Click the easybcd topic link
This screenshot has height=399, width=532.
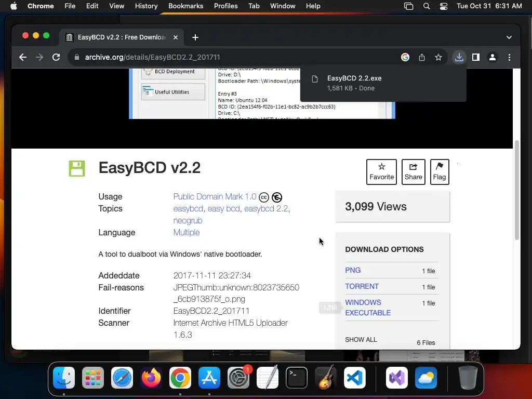(x=188, y=209)
